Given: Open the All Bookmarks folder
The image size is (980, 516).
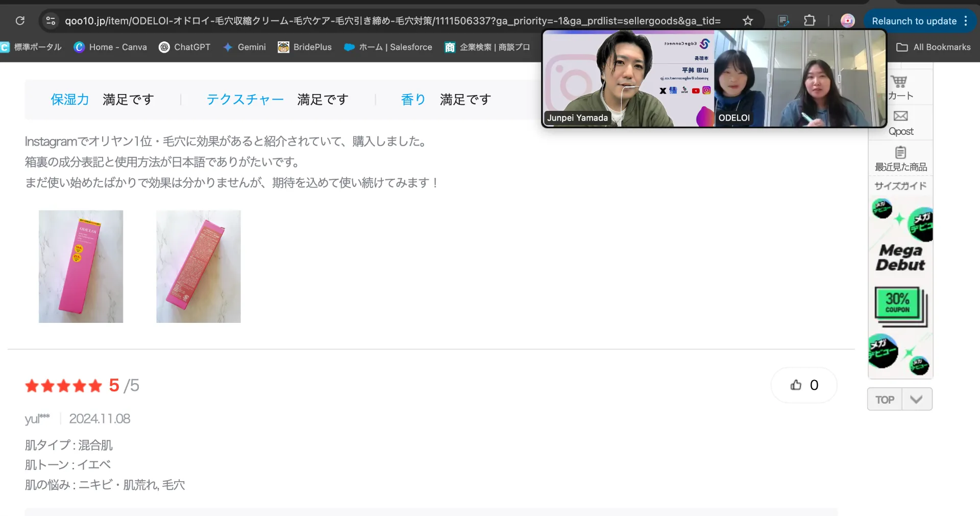Looking at the screenshot, I should (934, 47).
